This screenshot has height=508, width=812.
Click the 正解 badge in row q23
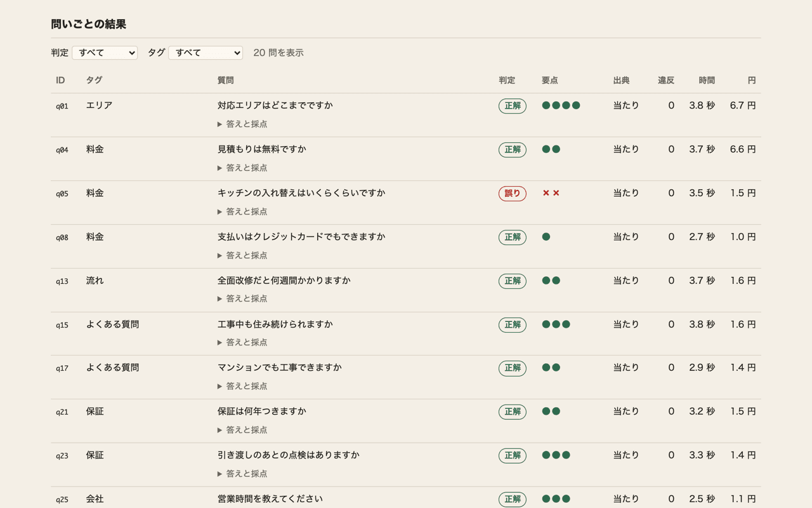(513, 456)
